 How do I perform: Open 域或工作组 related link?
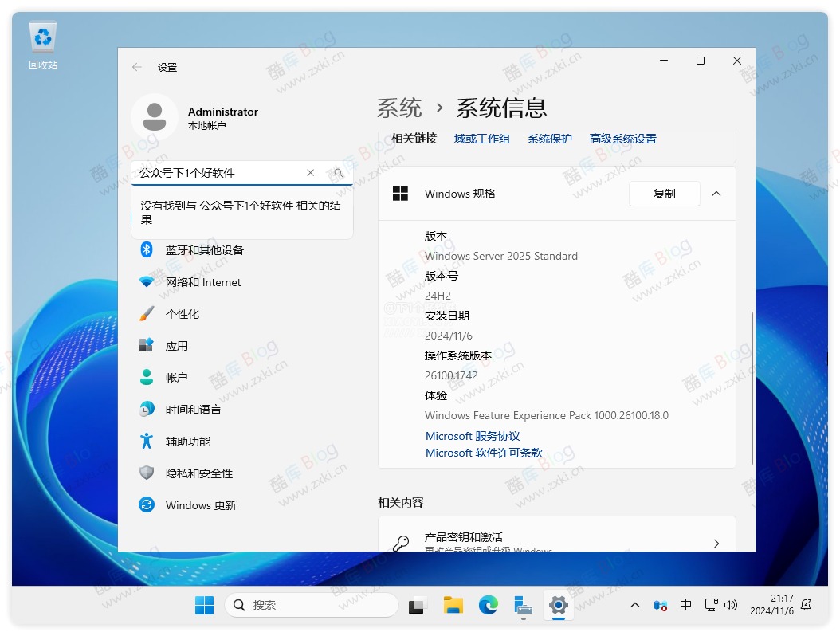click(482, 138)
